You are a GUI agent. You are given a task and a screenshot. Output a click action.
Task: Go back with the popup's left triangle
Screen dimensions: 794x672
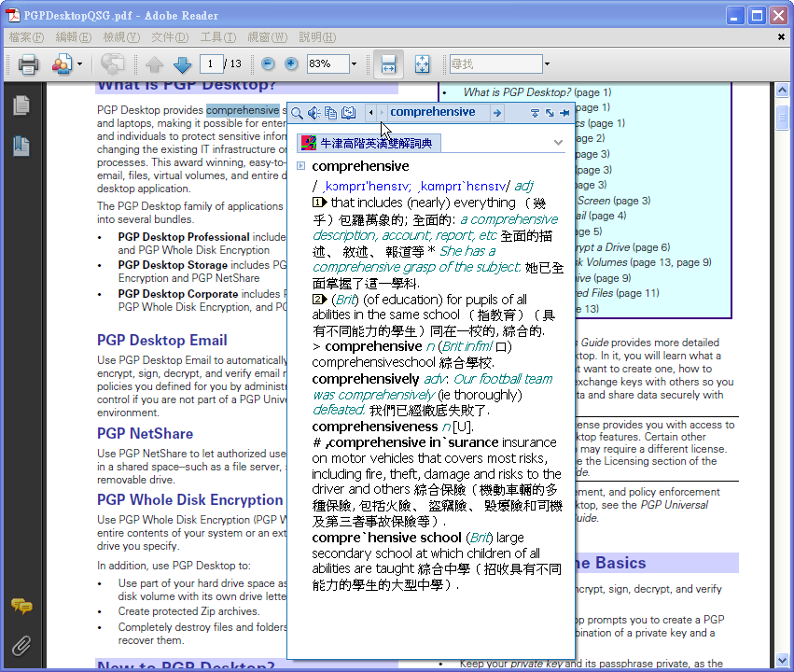click(370, 112)
